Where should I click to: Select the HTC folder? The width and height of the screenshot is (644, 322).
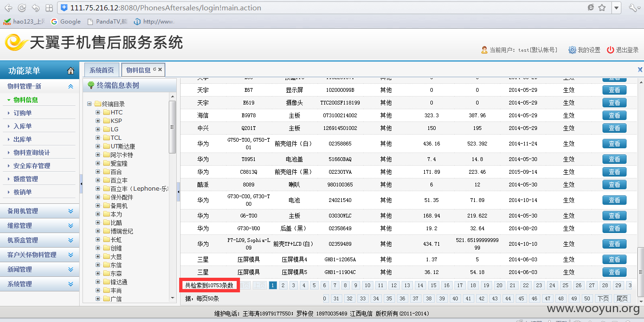point(116,113)
